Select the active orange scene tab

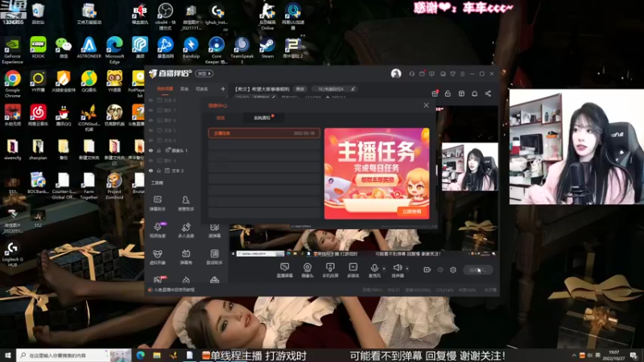pyautogui.click(x=165, y=88)
